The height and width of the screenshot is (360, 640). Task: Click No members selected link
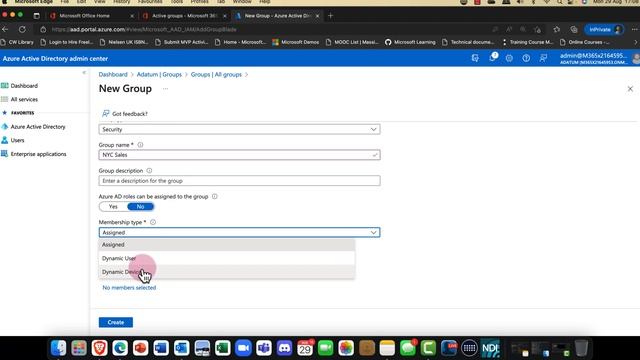coord(129,287)
